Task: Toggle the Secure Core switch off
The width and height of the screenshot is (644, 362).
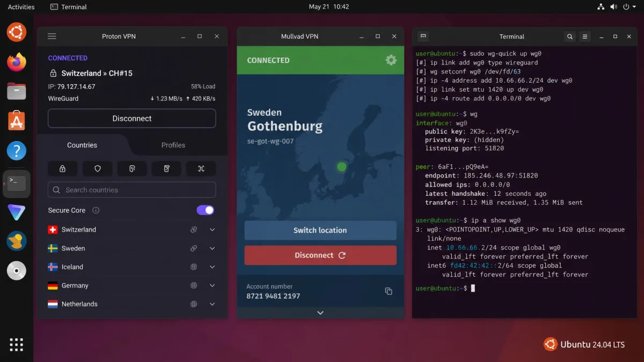Action: (206, 210)
